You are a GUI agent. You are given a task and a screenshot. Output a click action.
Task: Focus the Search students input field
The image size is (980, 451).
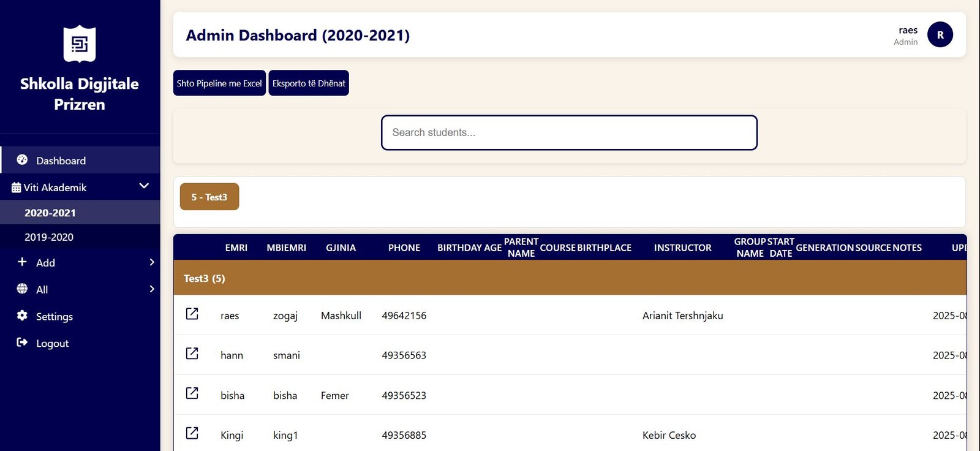(569, 132)
